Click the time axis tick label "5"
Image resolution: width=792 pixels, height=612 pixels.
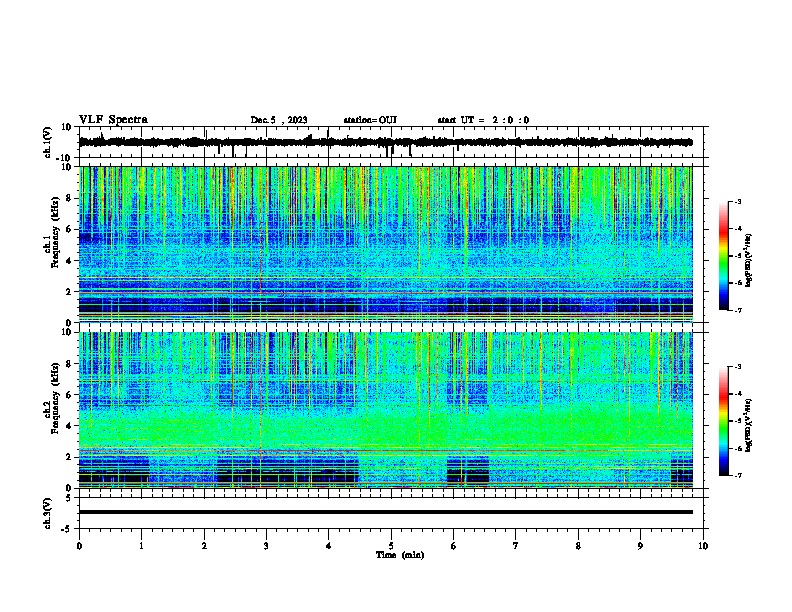pyautogui.click(x=391, y=546)
